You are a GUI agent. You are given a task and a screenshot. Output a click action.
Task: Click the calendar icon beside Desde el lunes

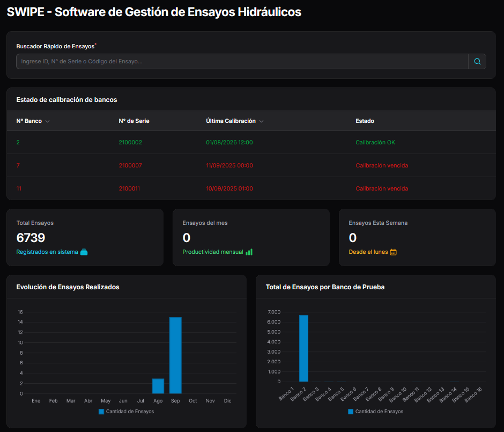point(393,252)
